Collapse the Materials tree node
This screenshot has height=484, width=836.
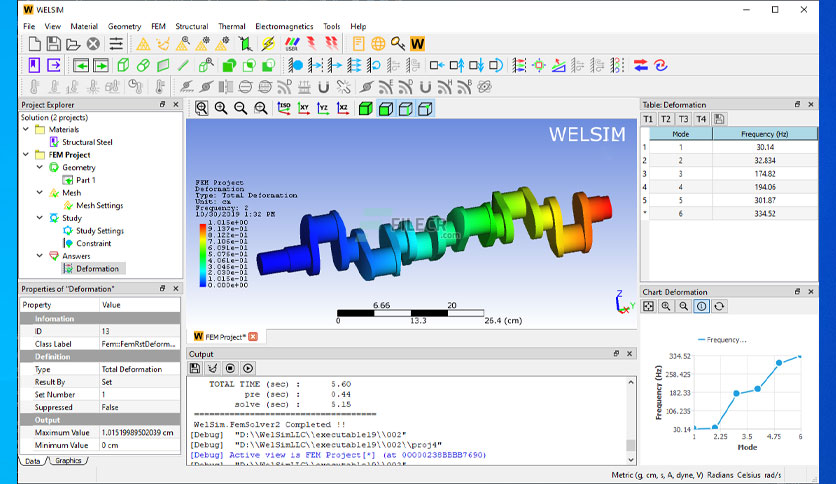pyautogui.click(x=26, y=129)
